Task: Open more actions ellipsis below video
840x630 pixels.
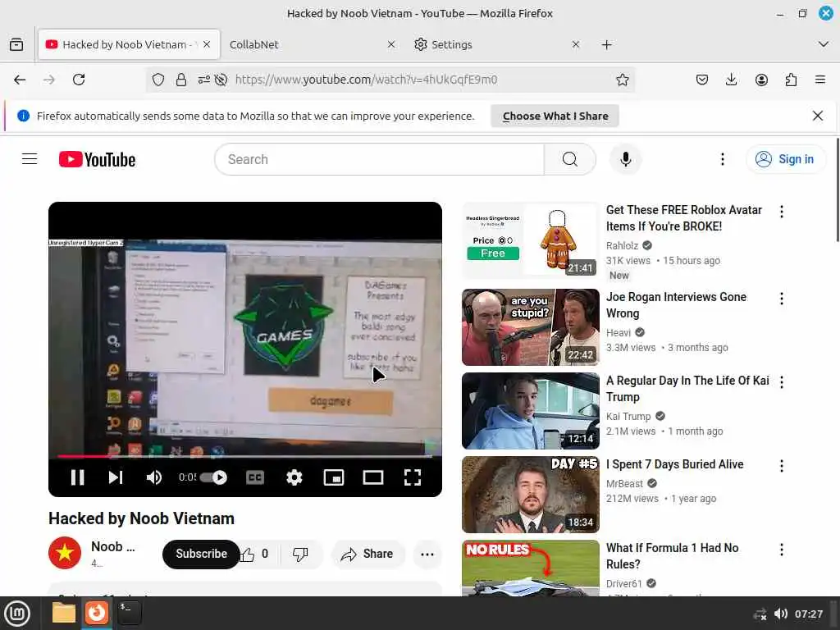Action: pos(427,554)
